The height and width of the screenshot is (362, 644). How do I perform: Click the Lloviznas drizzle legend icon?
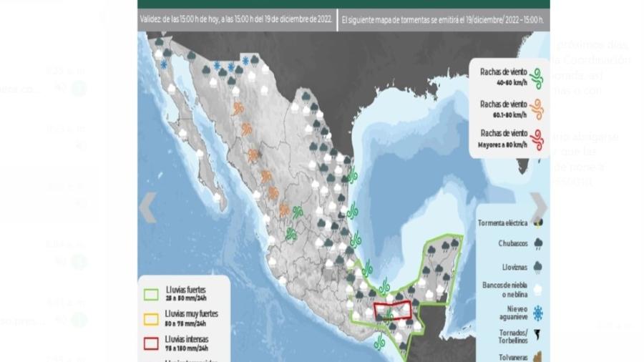pyautogui.click(x=537, y=264)
